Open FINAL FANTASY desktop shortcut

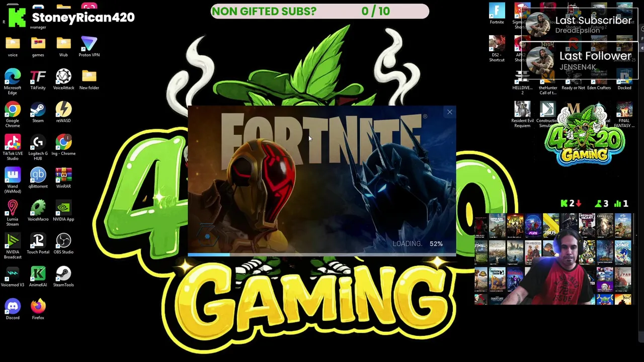point(624,115)
